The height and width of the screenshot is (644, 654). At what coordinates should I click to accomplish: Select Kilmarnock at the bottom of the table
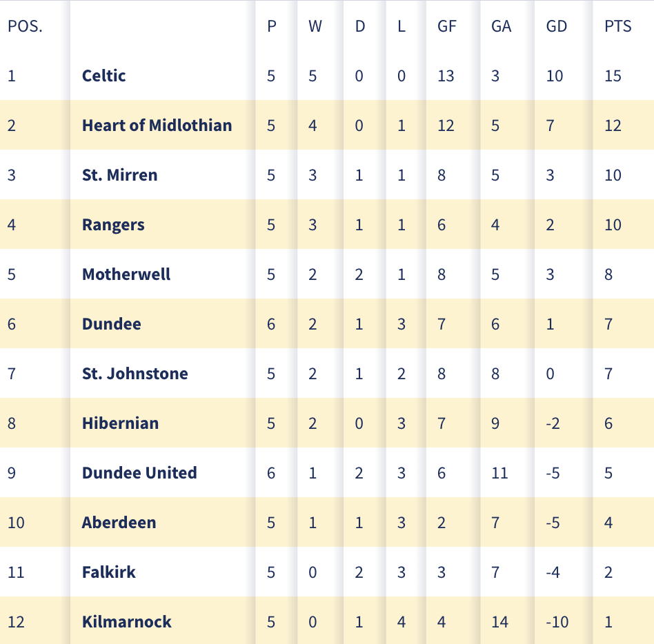click(127, 621)
